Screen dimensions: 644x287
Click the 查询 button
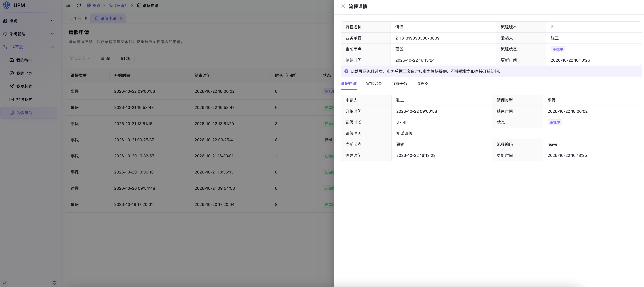(x=105, y=58)
